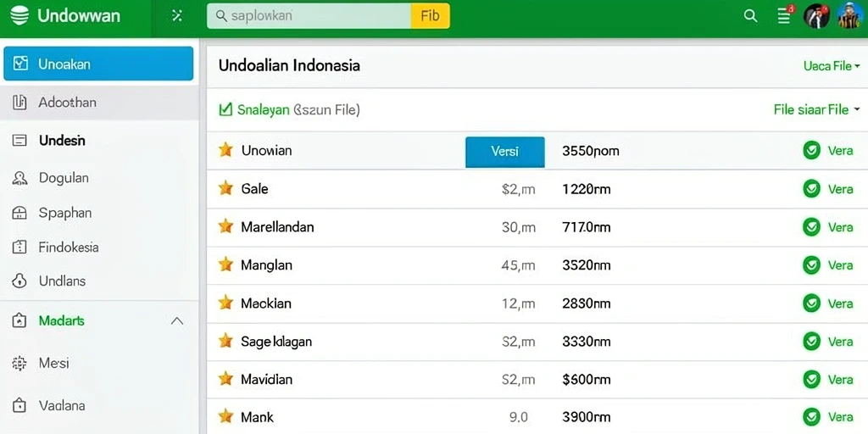Image resolution: width=868 pixels, height=434 pixels.
Task: Click the 3520nm value
Action: [x=587, y=265]
